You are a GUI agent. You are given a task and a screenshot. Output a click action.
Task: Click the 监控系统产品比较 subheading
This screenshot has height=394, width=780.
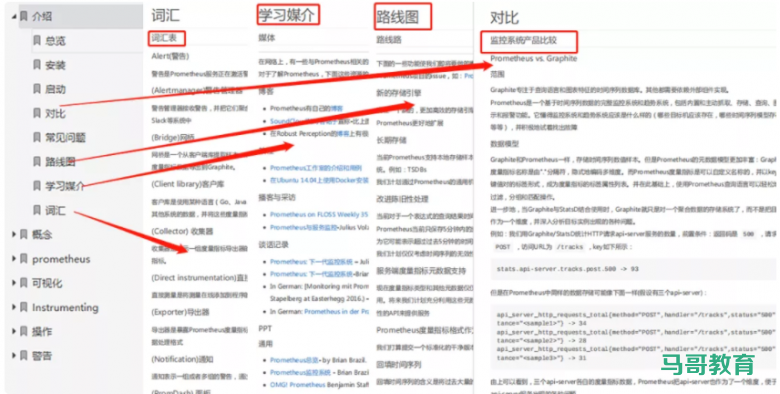pyautogui.click(x=523, y=40)
